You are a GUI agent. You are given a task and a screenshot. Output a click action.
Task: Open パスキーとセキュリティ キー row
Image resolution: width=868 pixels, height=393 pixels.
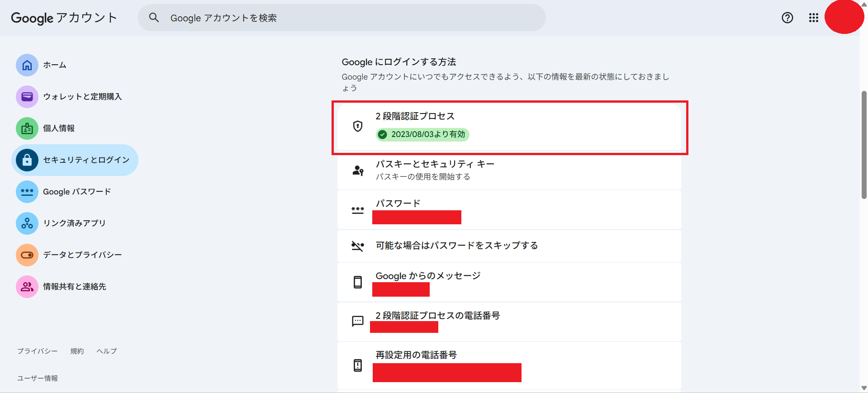[509, 170]
